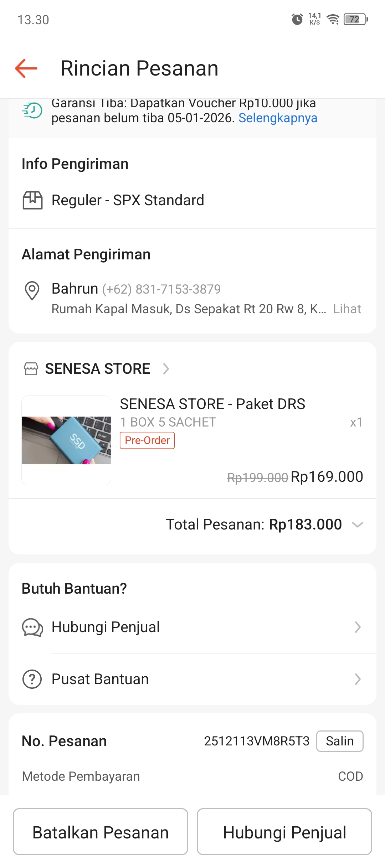Tap the delivery guarantee clock icon
The image size is (385, 868).
32,110
